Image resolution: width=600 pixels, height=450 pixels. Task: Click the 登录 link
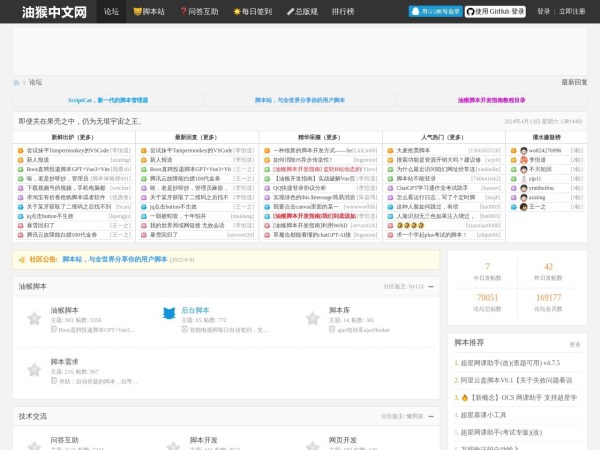click(x=543, y=11)
